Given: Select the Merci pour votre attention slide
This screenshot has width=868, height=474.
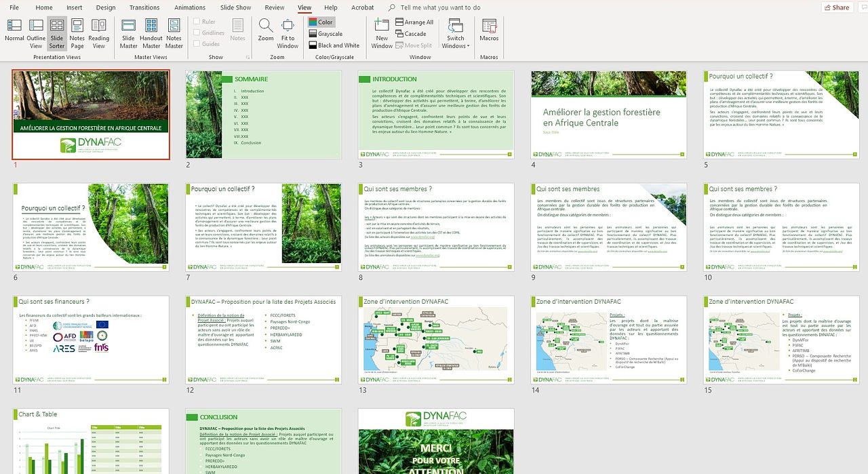Looking at the screenshot, I should (436, 441).
